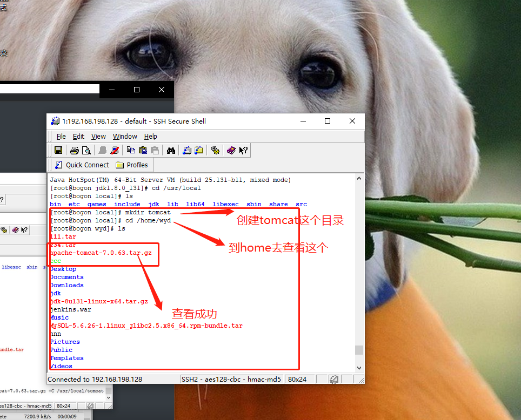Click "7200.9 kB/s" transfer speed text
This screenshot has width=521, height=420.
37,416
